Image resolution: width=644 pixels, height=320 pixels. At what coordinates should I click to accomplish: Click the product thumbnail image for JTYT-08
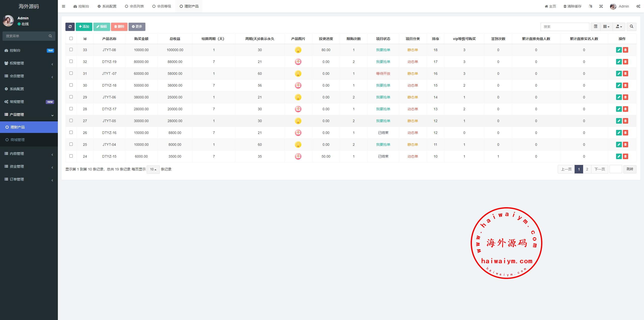(x=298, y=50)
